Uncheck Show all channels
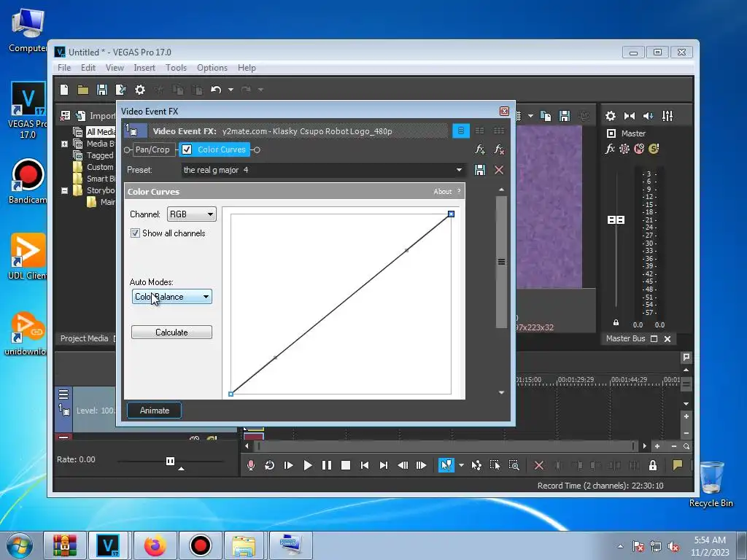This screenshot has width=747, height=560. 135,233
